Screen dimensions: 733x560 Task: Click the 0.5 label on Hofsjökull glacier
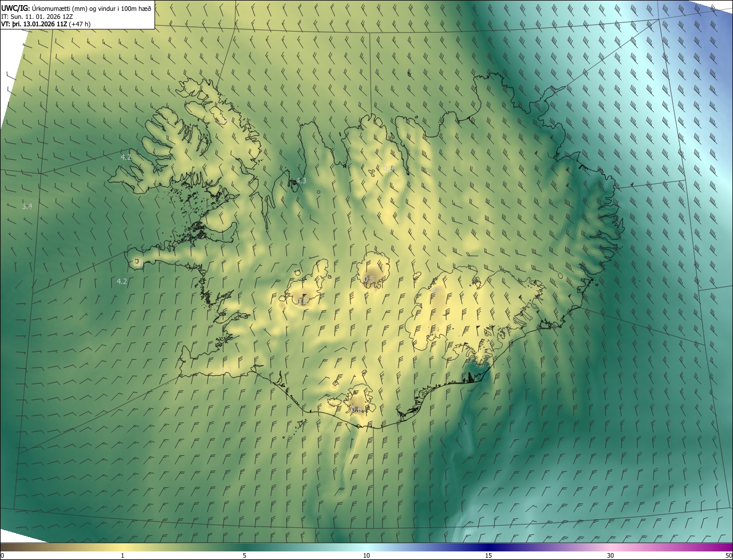(x=369, y=279)
